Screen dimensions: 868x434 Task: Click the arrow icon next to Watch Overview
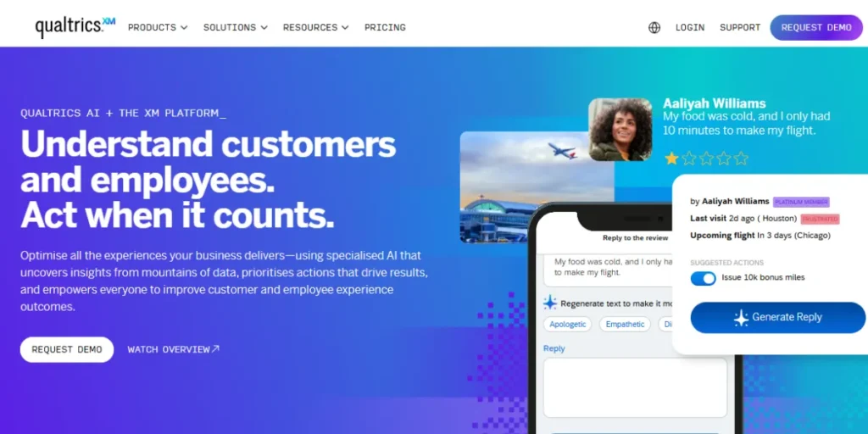pos(216,348)
